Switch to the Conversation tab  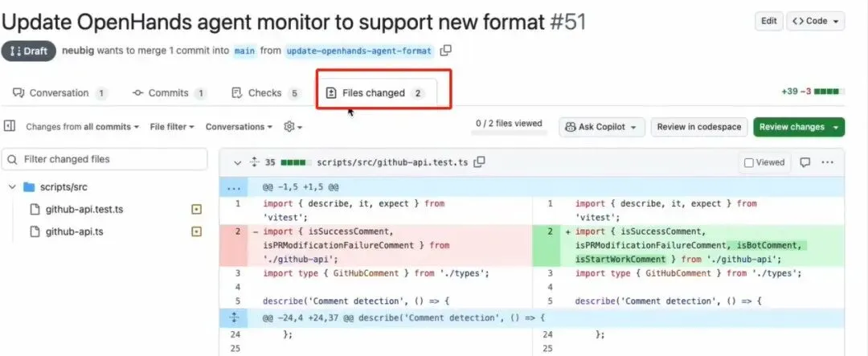coord(59,93)
